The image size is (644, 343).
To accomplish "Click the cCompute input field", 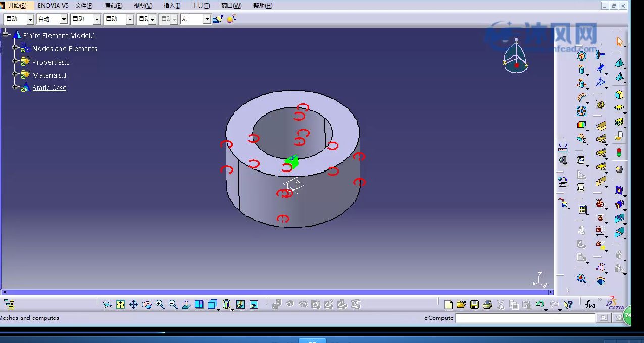I will [x=525, y=318].
